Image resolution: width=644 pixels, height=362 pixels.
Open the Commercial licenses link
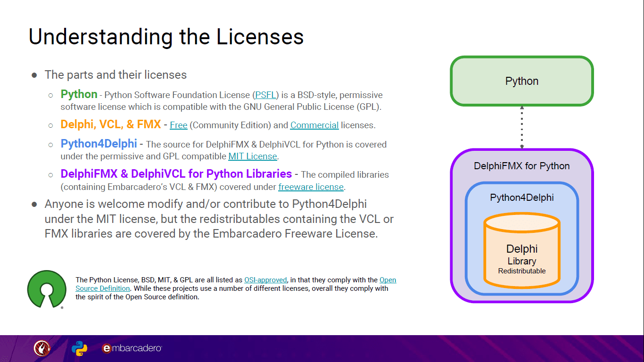(314, 125)
